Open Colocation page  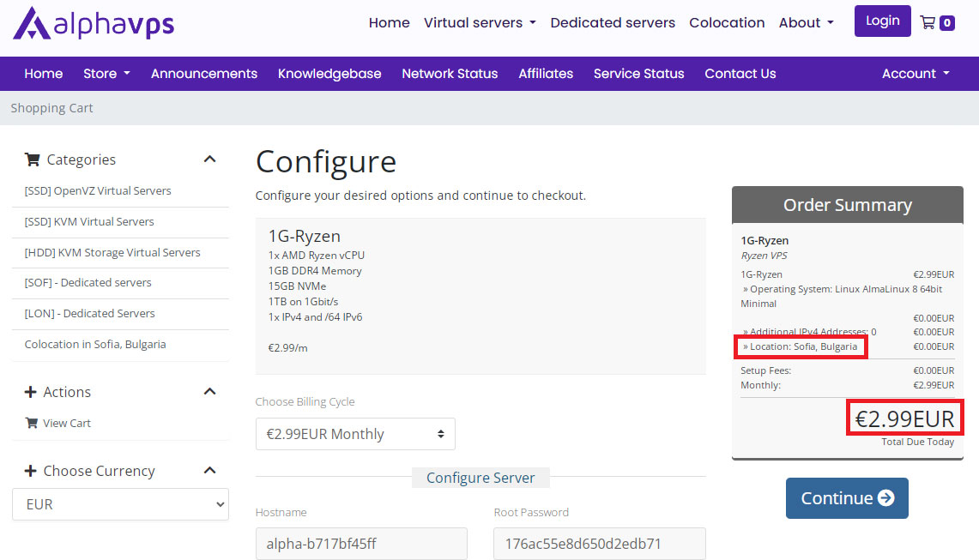727,22
